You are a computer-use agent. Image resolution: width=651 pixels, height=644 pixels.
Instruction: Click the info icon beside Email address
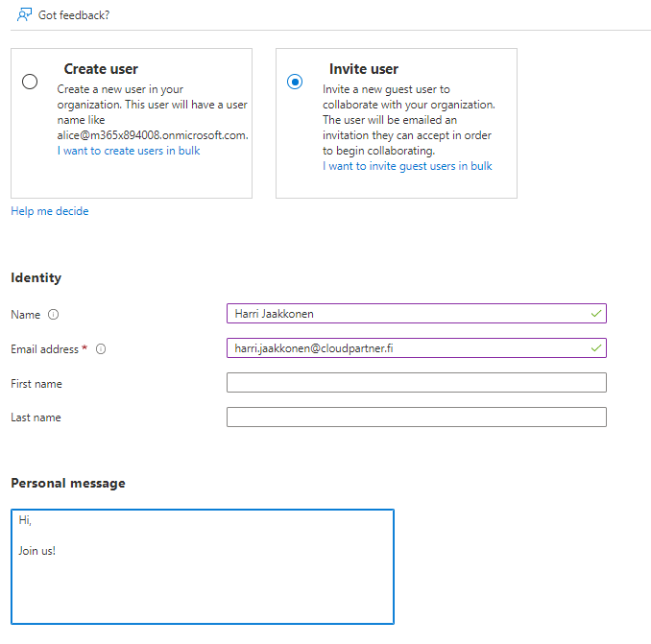(101, 349)
